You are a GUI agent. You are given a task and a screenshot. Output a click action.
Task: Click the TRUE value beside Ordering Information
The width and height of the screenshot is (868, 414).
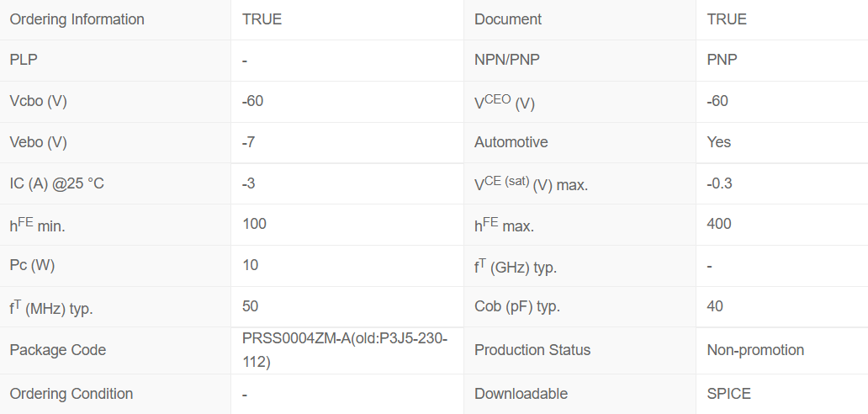pos(262,19)
